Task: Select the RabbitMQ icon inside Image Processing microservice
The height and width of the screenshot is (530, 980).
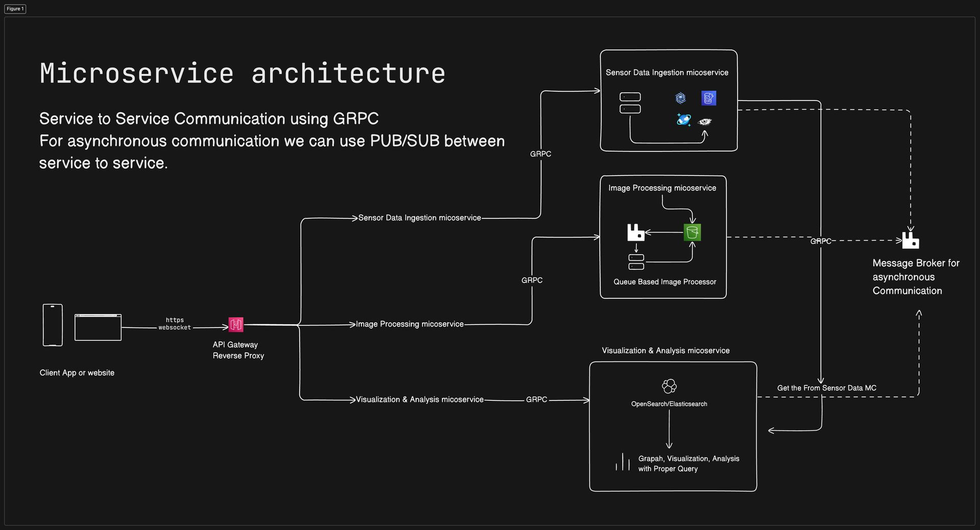Action: click(x=636, y=232)
